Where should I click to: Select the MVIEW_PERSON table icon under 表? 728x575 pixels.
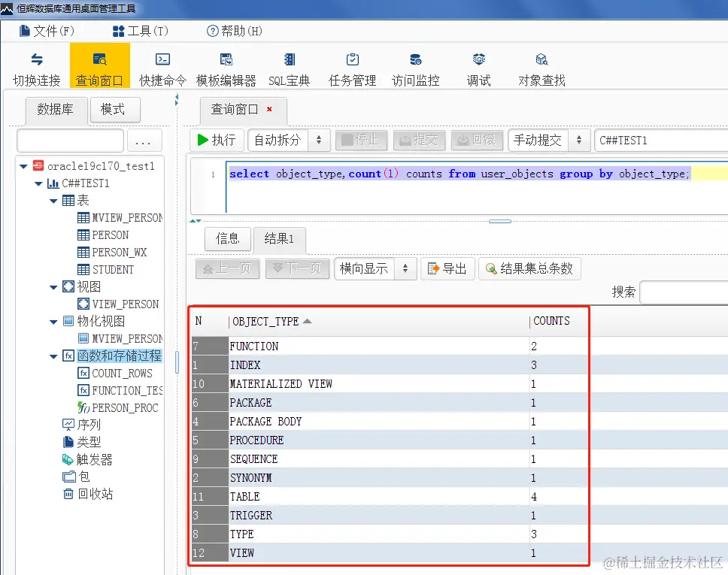coord(83,218)
